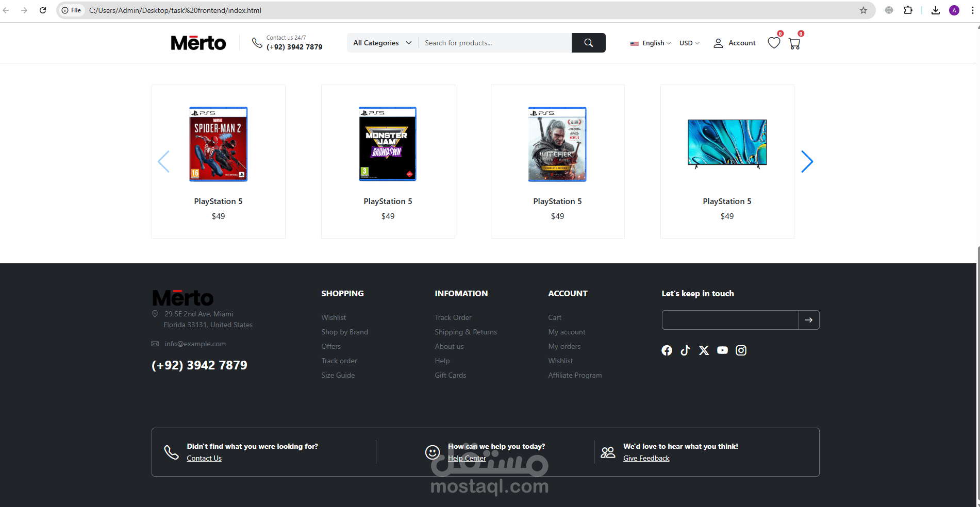Click the search magnifier button
This screenshot has width=980, height=507.
pyautogui.click(x=588, y=43)
